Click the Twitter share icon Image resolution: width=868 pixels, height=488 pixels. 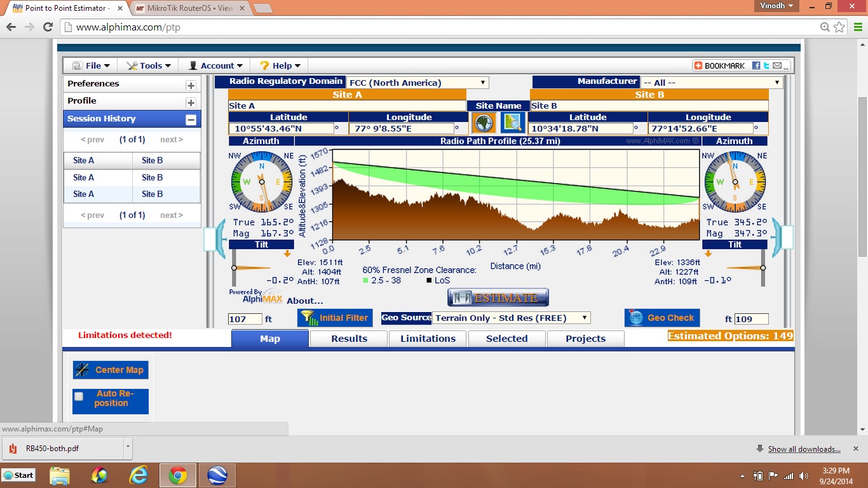point(767,65)
